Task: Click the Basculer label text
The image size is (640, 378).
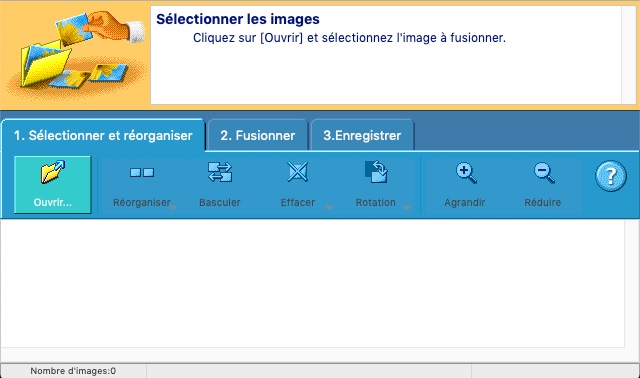Action: pos(220,202)
